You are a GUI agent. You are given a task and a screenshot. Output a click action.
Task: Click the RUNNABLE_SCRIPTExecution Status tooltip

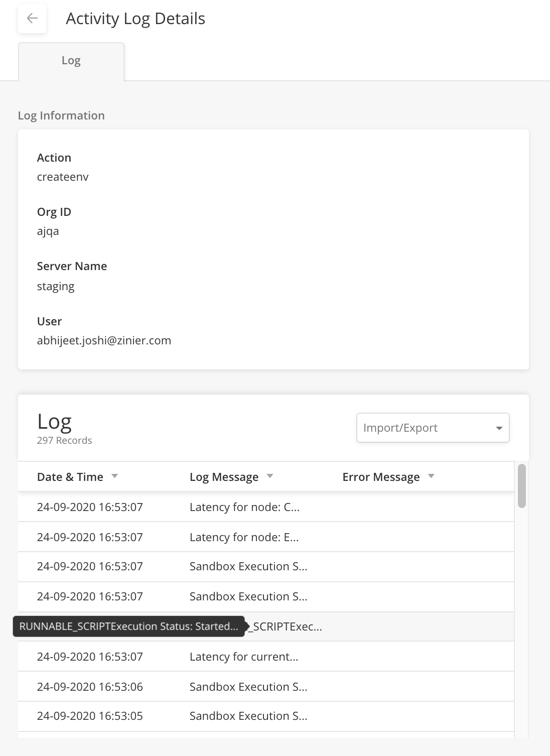tap(129, 626)
